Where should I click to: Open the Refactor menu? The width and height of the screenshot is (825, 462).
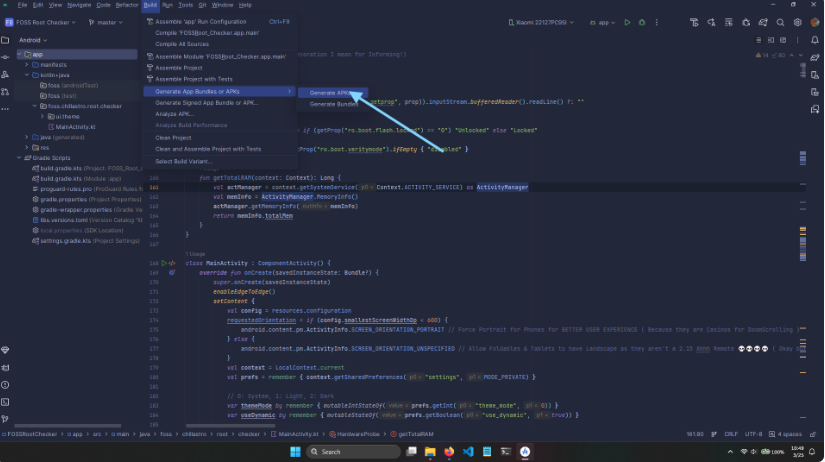tap(127, 5)
